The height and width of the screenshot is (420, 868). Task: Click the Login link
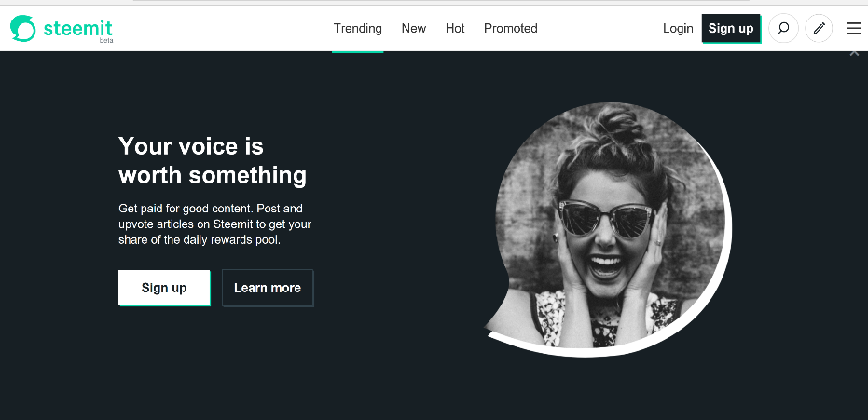point(678,28)
